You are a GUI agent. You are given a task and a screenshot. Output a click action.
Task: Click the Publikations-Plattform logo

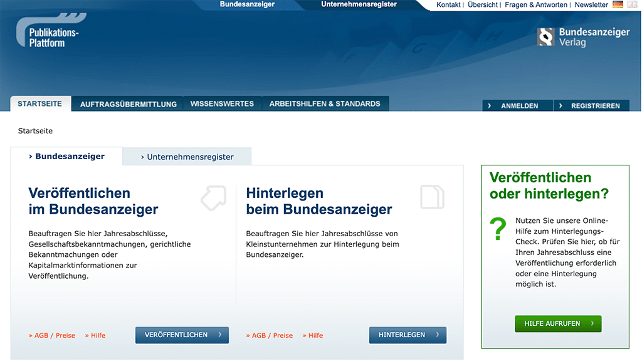click(51, 31)
